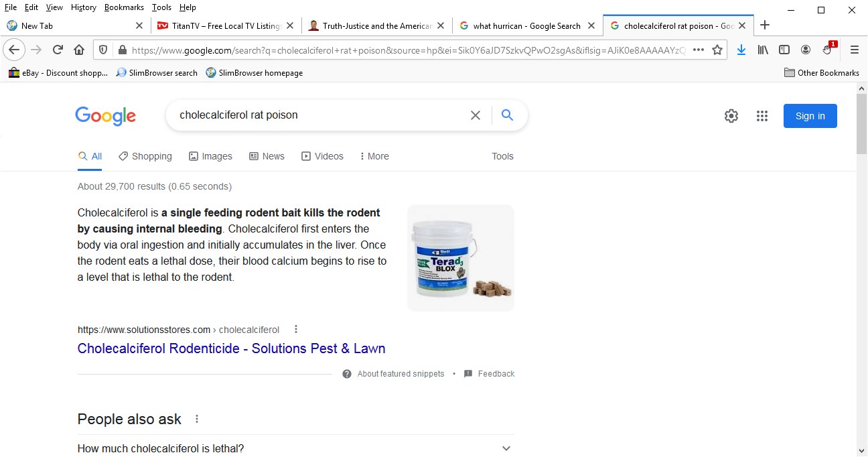Open tracking protection shield info
Image resolution: width=868 pixels, height=457 pixels.
[x=103, y=50]
